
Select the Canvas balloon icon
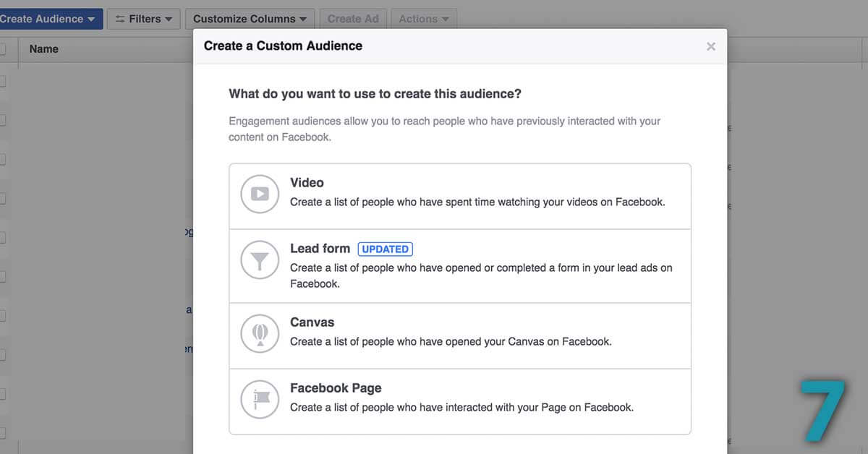[260, 333]
